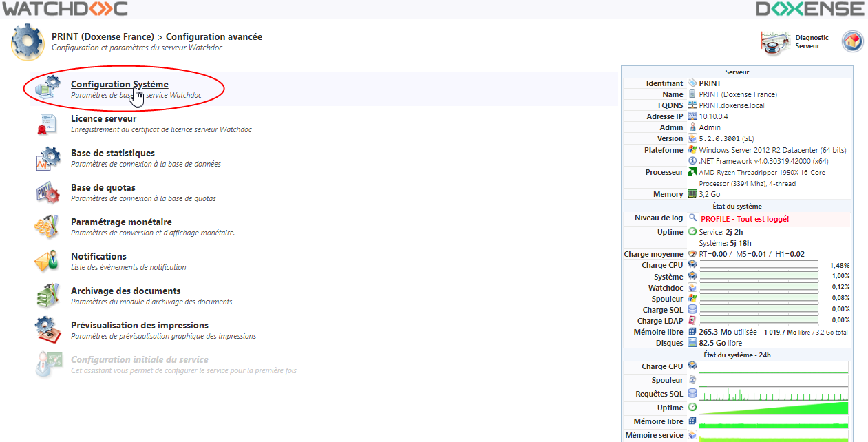Open the Licence serveur link
868x442 pixels.
(103, 118)
